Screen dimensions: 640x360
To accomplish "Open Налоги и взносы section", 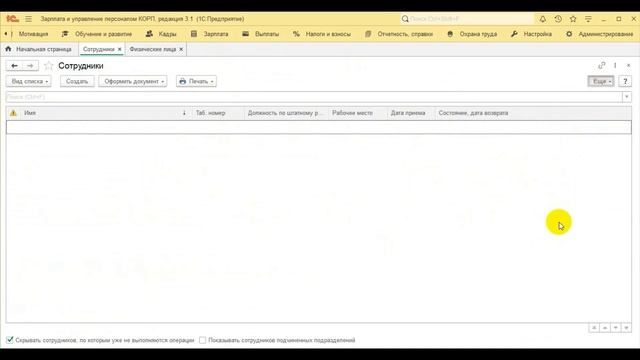I will pos(322,34).
